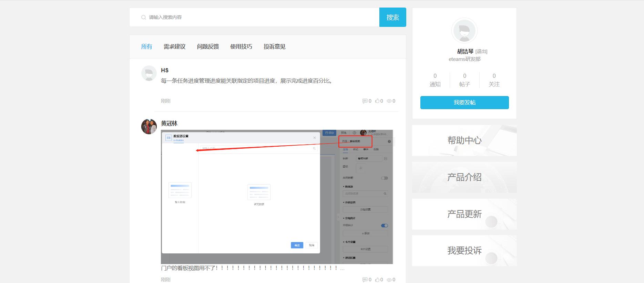
Task: Click 胡洁琴 user name
Action: 465,51
